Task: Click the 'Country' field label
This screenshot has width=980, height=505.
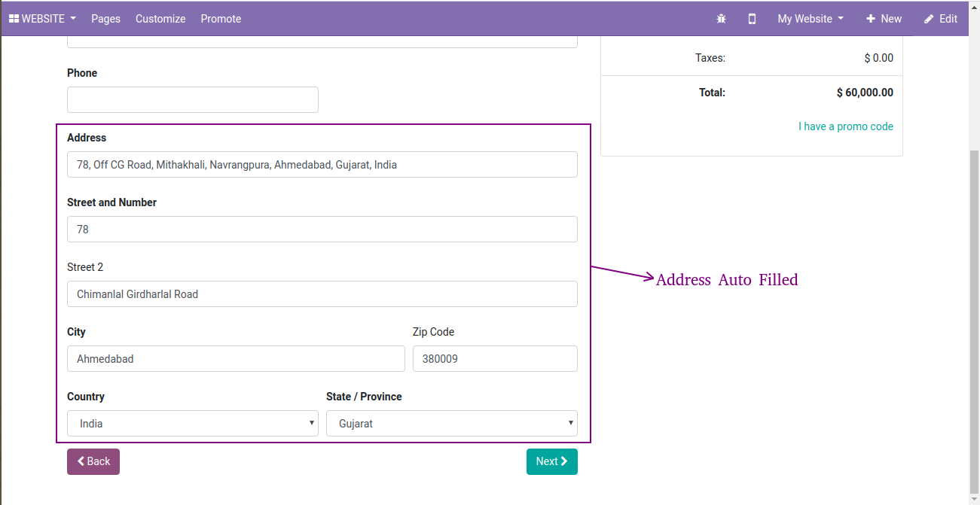Action: [86, 397]
